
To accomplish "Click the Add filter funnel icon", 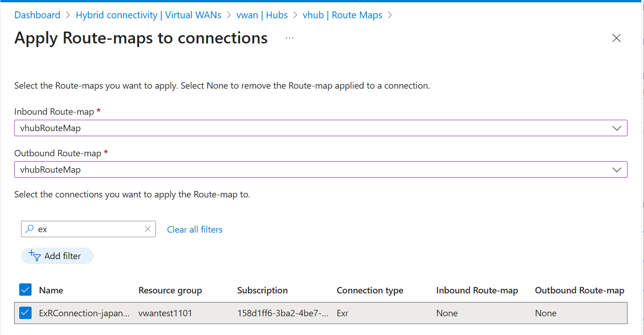I will pos(35,256).
